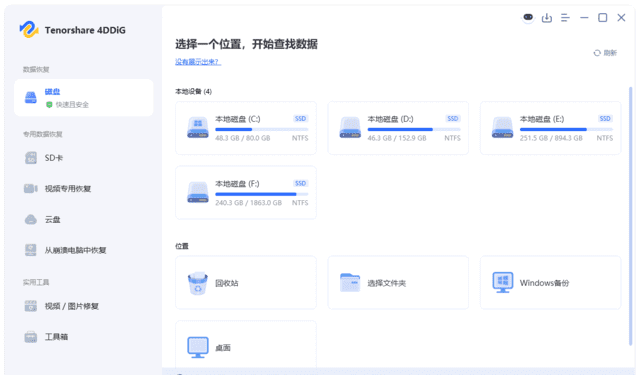This screenshot has height=375, width=640.
Task: Click the SD卡 card icon
Action: pos(31,158)
